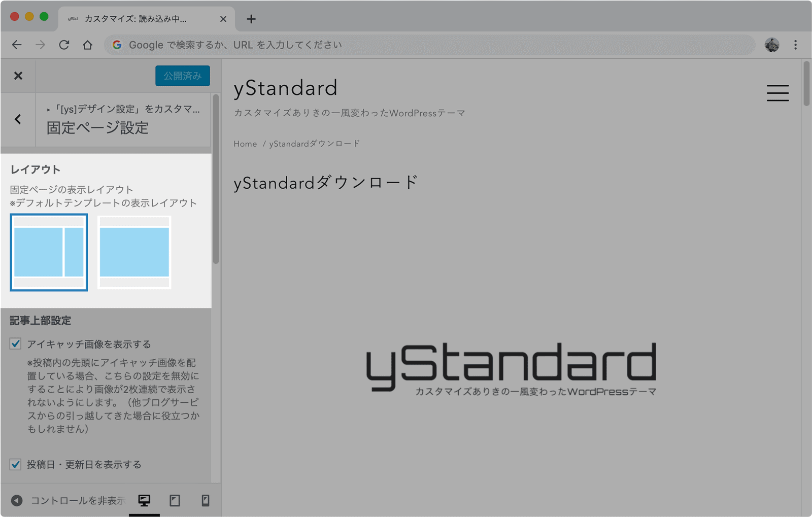Viewport: 812px width, 517px height.
Task: Open Chrome three-dot menu
Action: point(795,45)
